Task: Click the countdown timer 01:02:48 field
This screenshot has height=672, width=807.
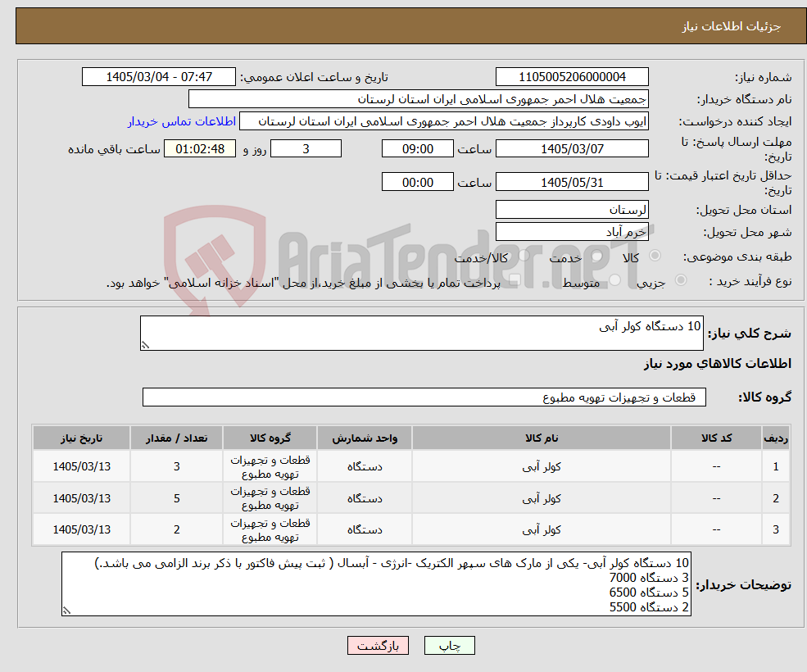Action: click(x=200, y=149)
